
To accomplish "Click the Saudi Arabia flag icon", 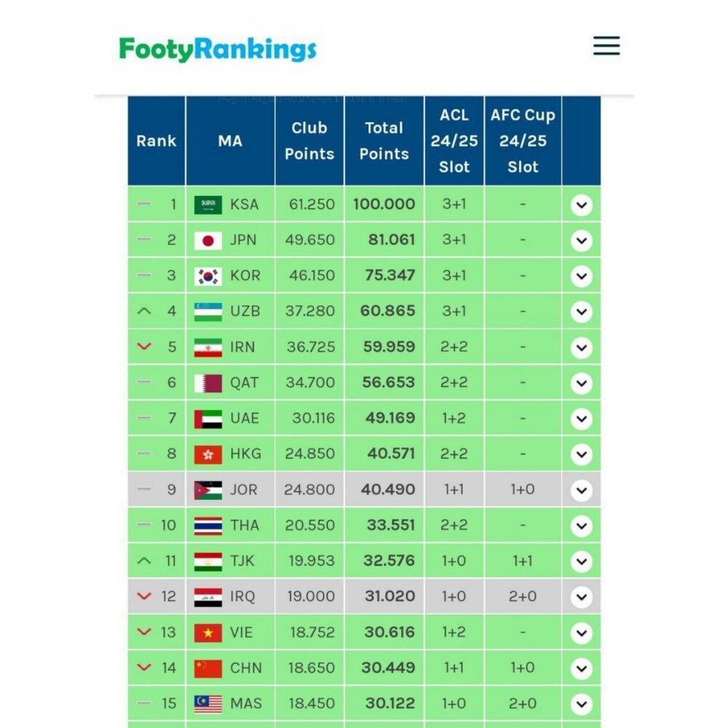I will (207, 205).
